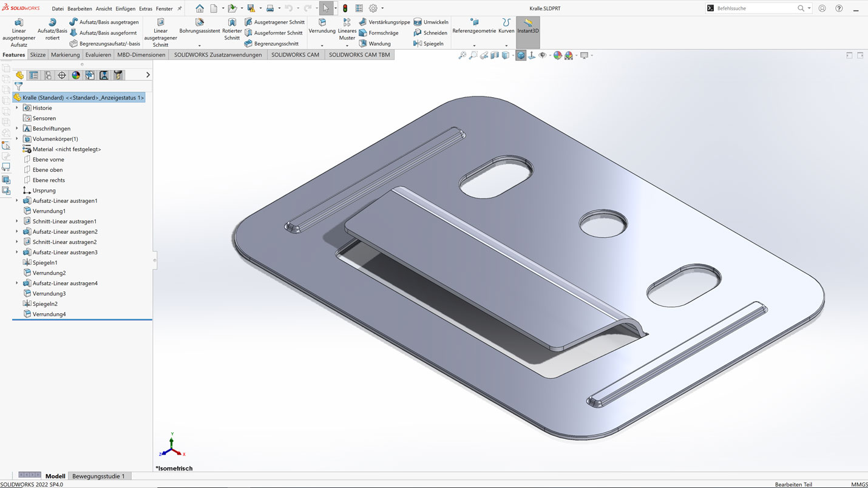The width and height of the screenshot is (868, 488).
Task: Save the part using the floppy disk icon
Action: 251,8
